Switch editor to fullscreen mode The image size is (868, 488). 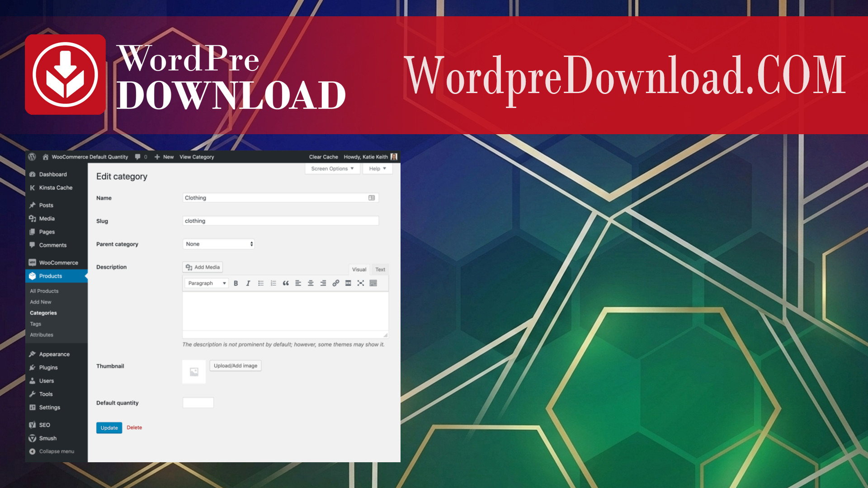coord(361,283)
